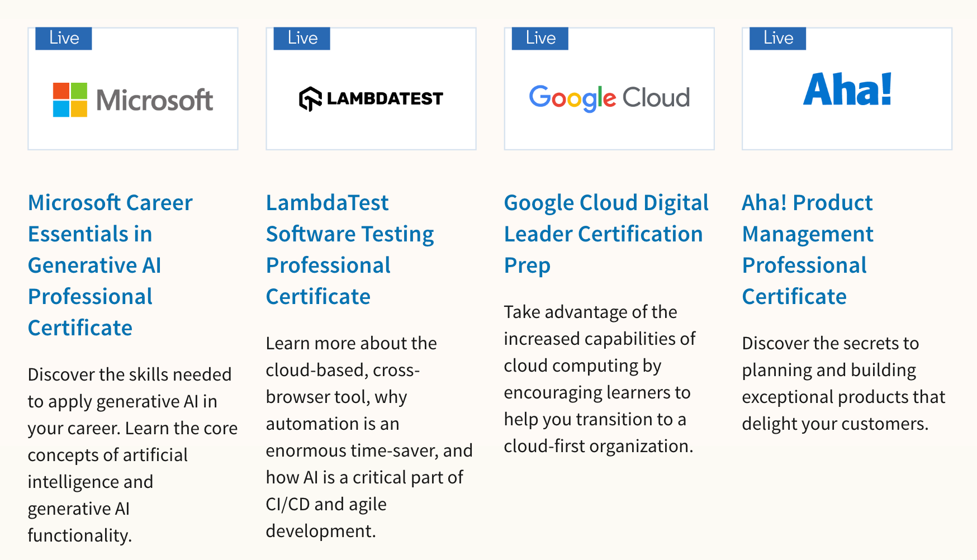Click the exceptional products description text

tap(844, 383)
